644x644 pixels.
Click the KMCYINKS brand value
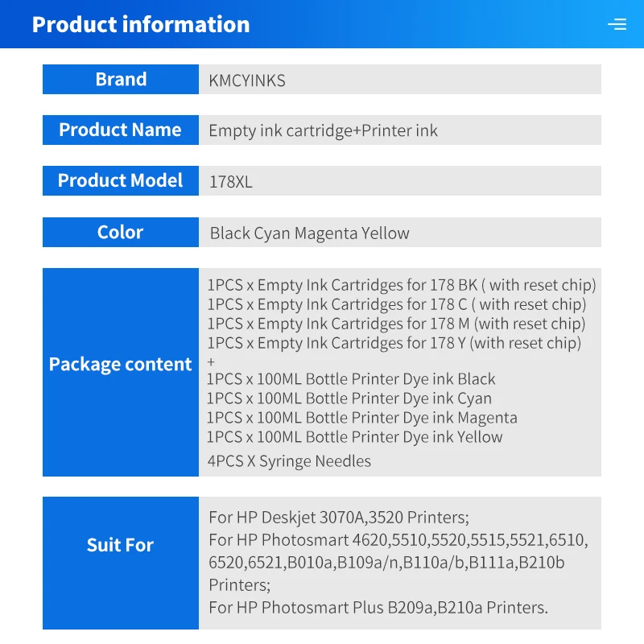point(247,80)
